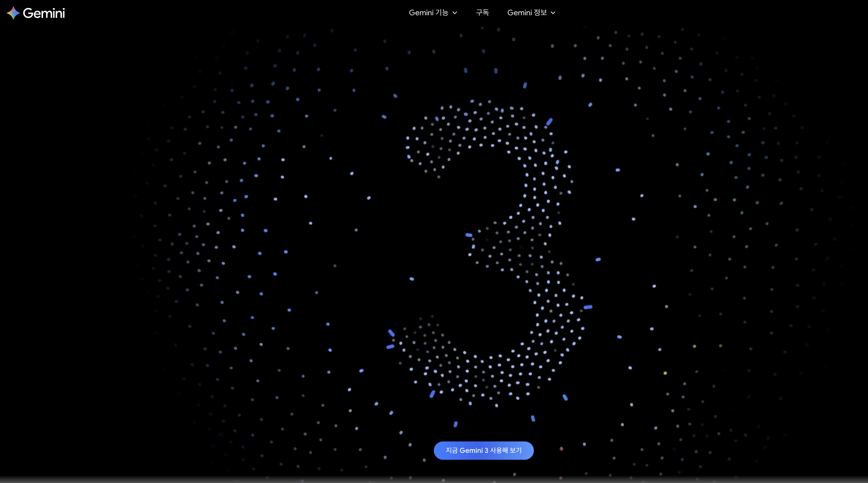Click the pink dot right of the CTA button
Image resolution: width=868 pixels, height=483 pixels.
[561, 449]
